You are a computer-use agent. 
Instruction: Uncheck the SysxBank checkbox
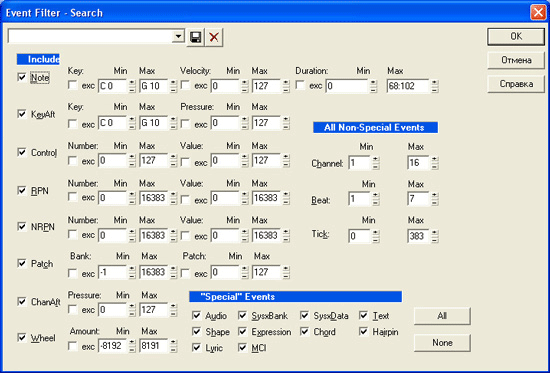242,315
